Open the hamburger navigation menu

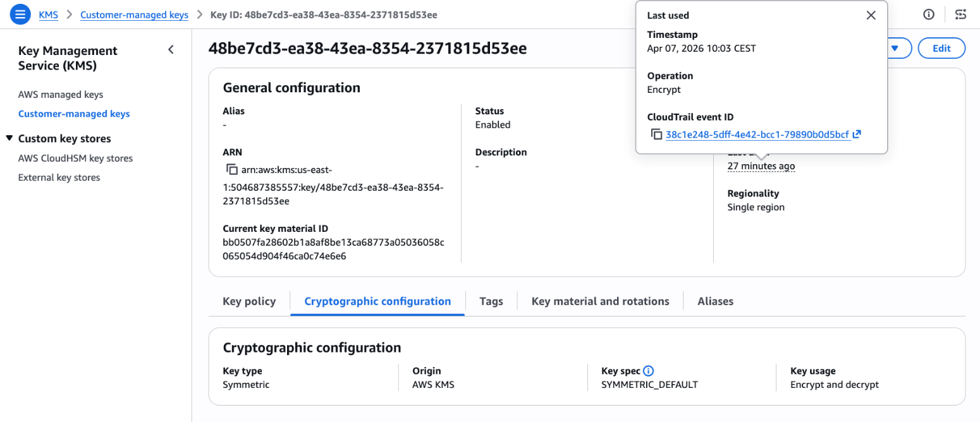click(x=20, y=14)
